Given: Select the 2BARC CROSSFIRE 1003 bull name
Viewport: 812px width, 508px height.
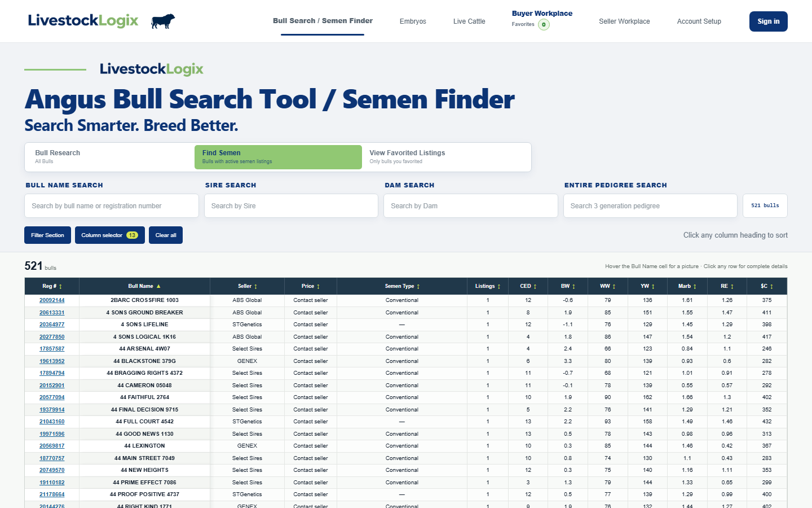Looking at the screenshot, I should pos(144,300).
